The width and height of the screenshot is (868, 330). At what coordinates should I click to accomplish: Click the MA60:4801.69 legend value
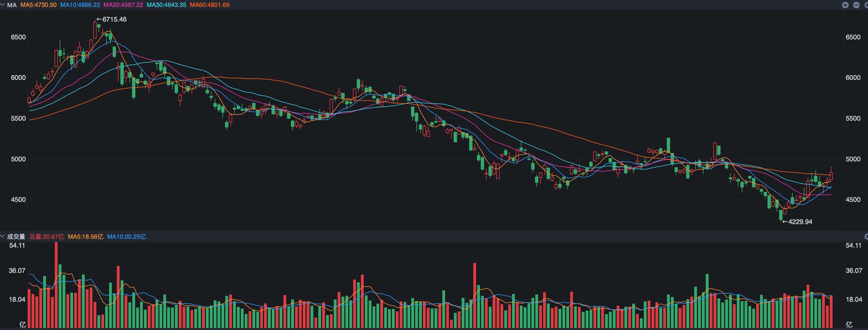210,5
